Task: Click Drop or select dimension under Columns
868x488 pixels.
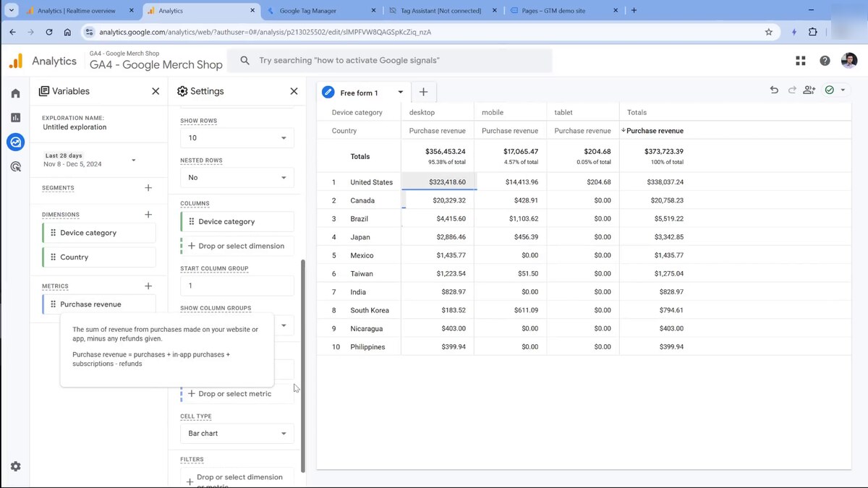Action: point(237,246)
